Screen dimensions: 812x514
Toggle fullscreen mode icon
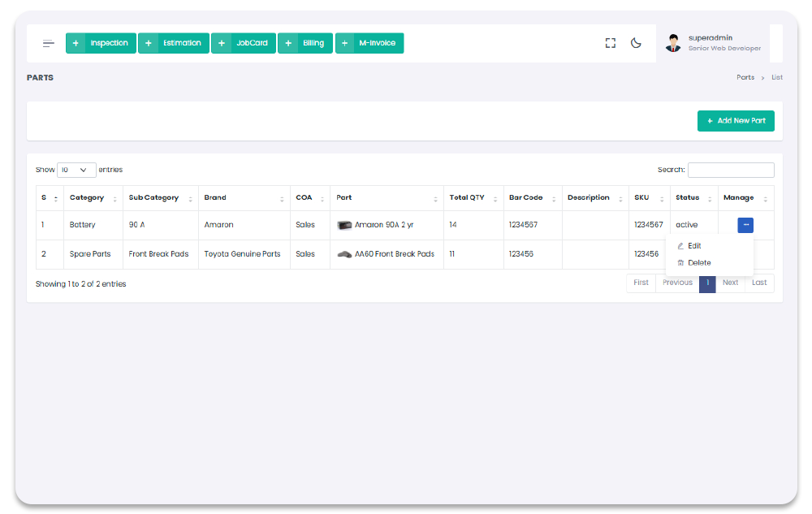click(x=611, y=43)
